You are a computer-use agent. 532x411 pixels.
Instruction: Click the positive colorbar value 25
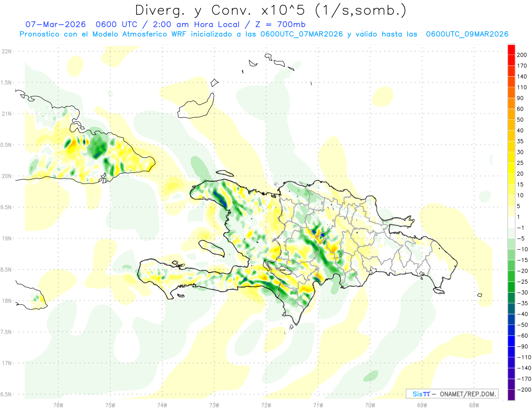520,163
